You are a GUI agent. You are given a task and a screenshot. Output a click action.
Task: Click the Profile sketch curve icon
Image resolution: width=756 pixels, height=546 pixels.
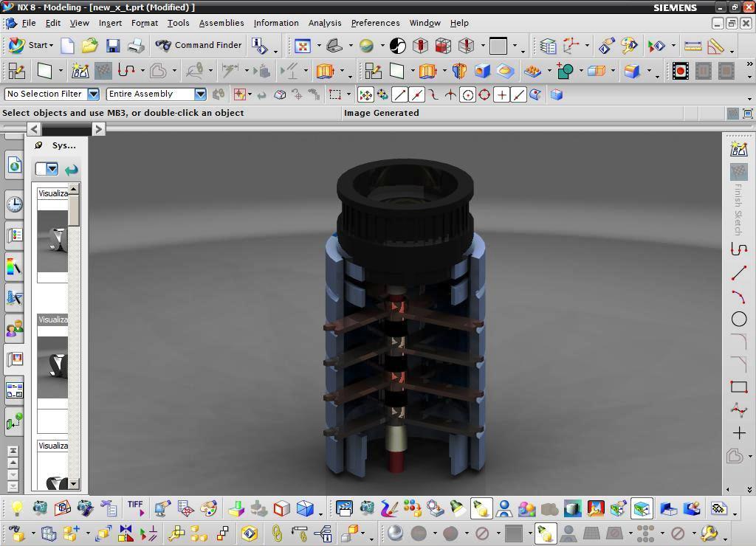click(126, 71)
